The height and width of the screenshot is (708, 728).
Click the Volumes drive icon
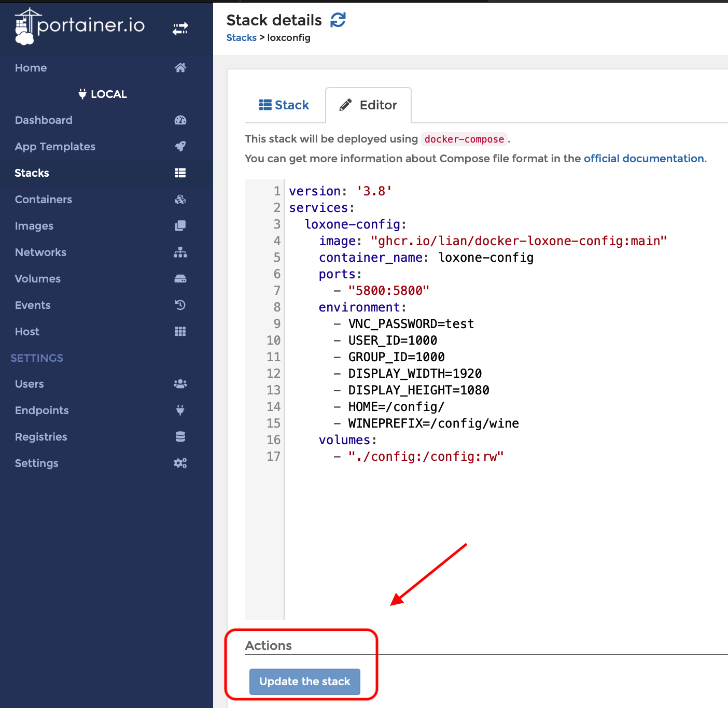coord(180,279)
